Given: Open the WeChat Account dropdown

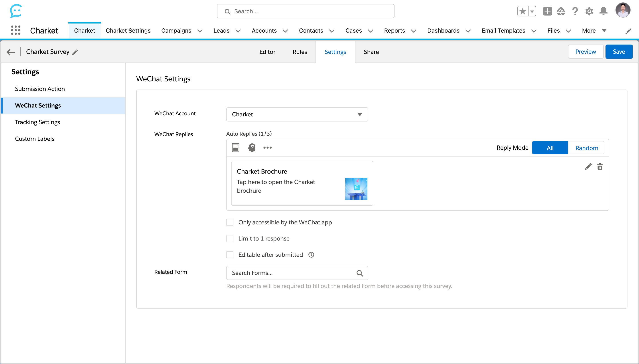Looking at the screenshot, I should click(x=297, y=115).
